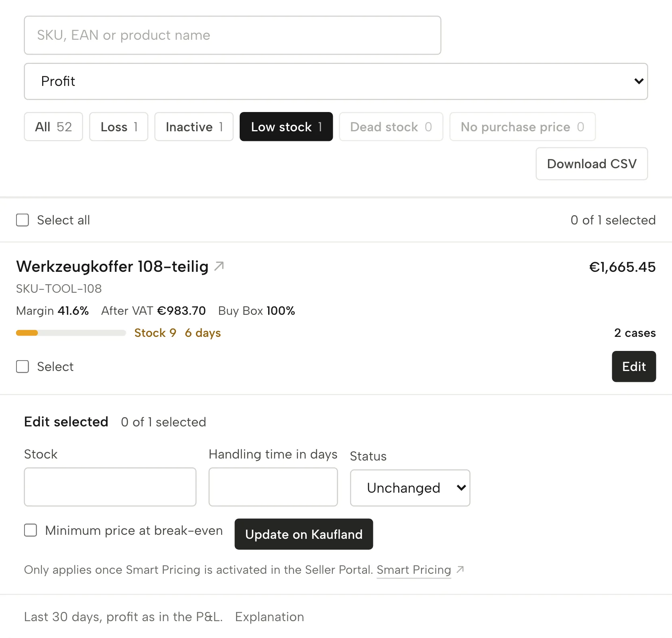Click the 2 cases label
672x638 pixels.
click(x=635, y=333)
